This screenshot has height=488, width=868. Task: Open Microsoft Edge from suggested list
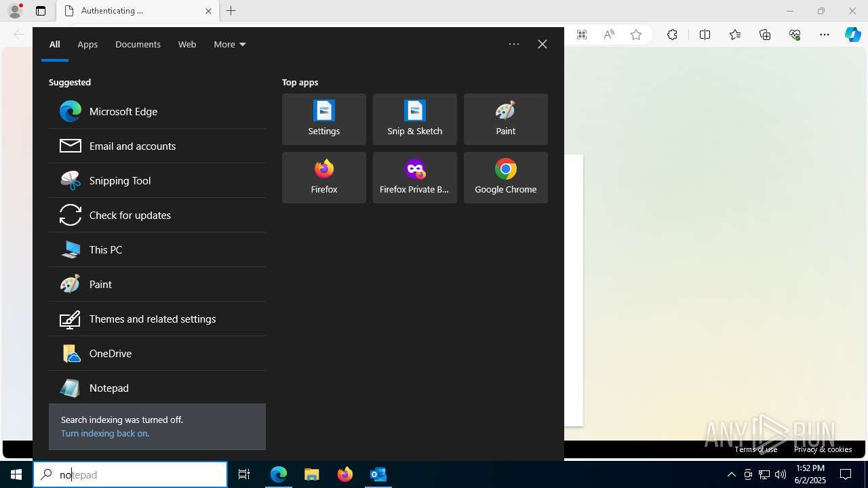157,111
